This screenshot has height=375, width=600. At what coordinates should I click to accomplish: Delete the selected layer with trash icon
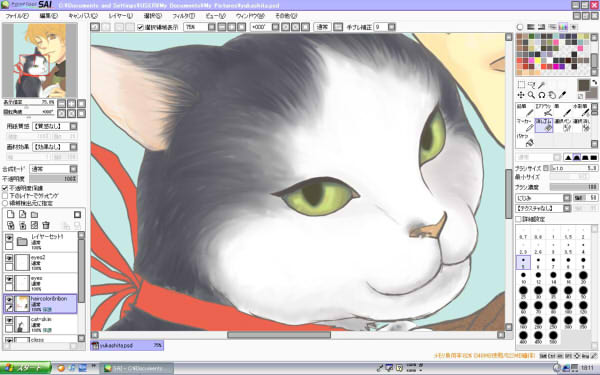(46, 225)
